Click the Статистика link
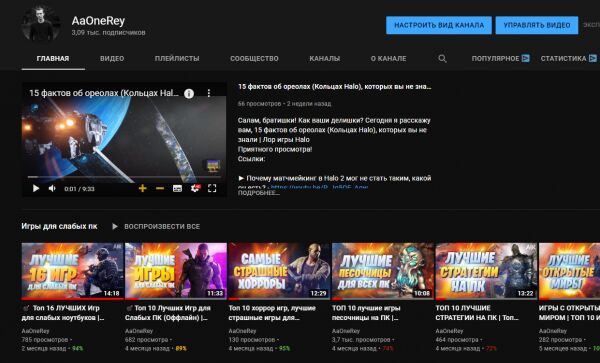The width and height of the screenshot is (600, 363). click(x=563, y=59)
